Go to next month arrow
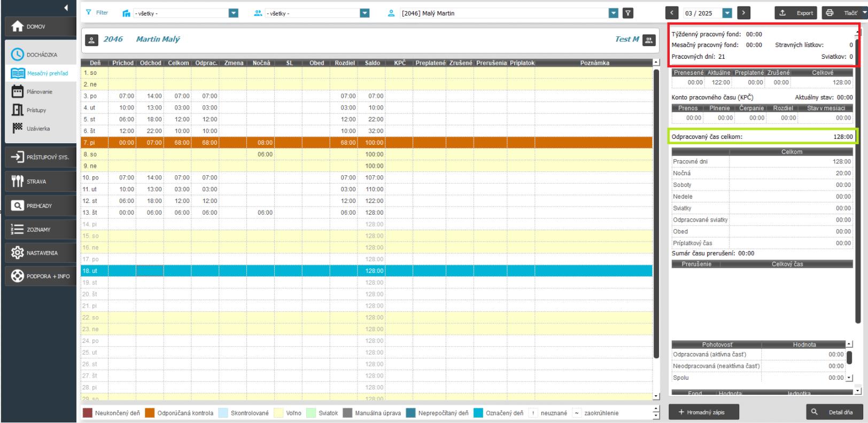This screenshot has width=868, height=423. (x=743, y=13)
